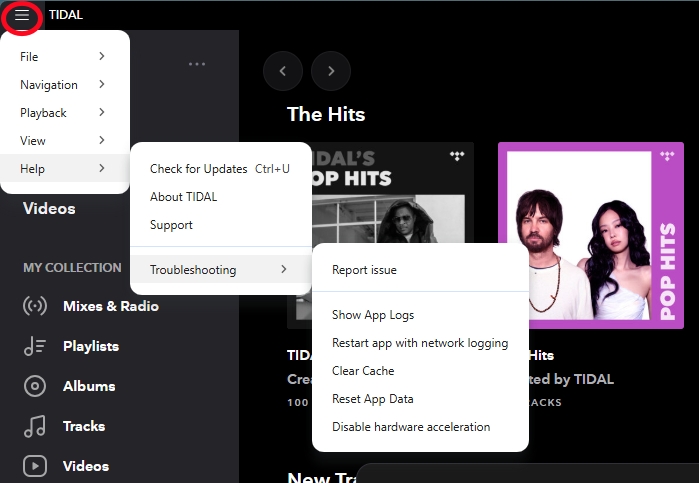This screenshot has height=483, width=699.
Task: Open the View menu item
Action: pyautogui.click(x=65, y=140)
